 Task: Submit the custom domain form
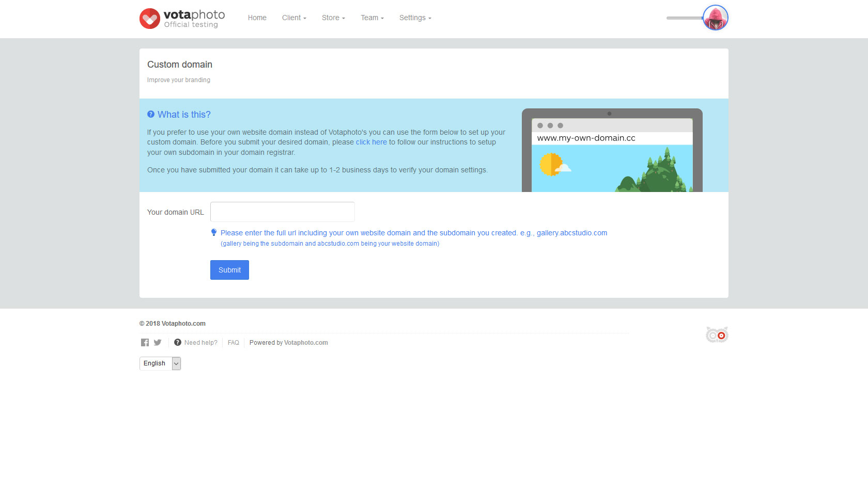pyautogui.click(x=229, y=270)
